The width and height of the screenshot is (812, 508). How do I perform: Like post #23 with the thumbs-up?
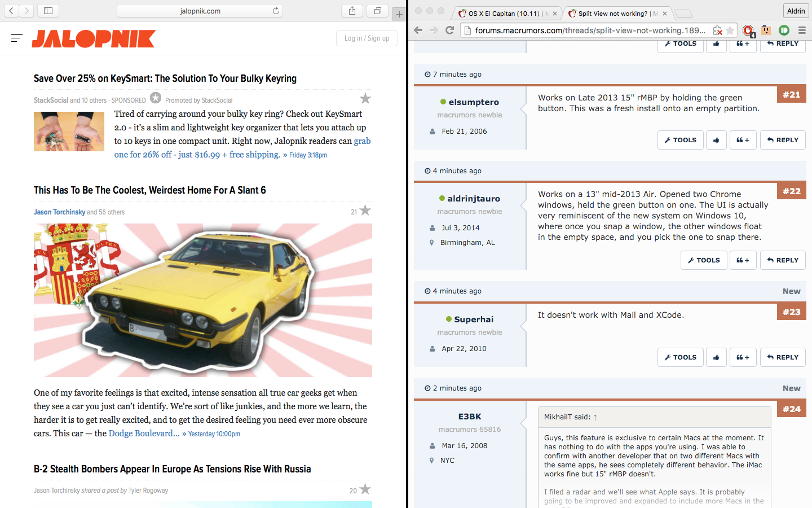[x=716, y=357]
